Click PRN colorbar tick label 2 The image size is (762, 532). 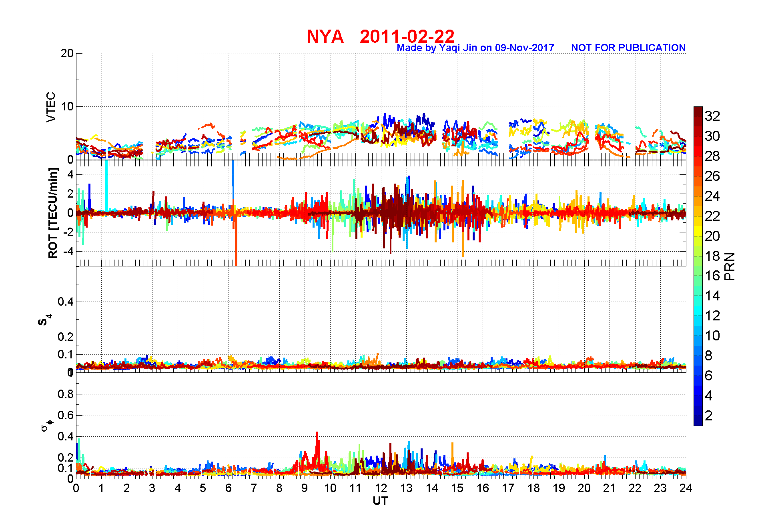pyautogui.click(x=709, y=416)
